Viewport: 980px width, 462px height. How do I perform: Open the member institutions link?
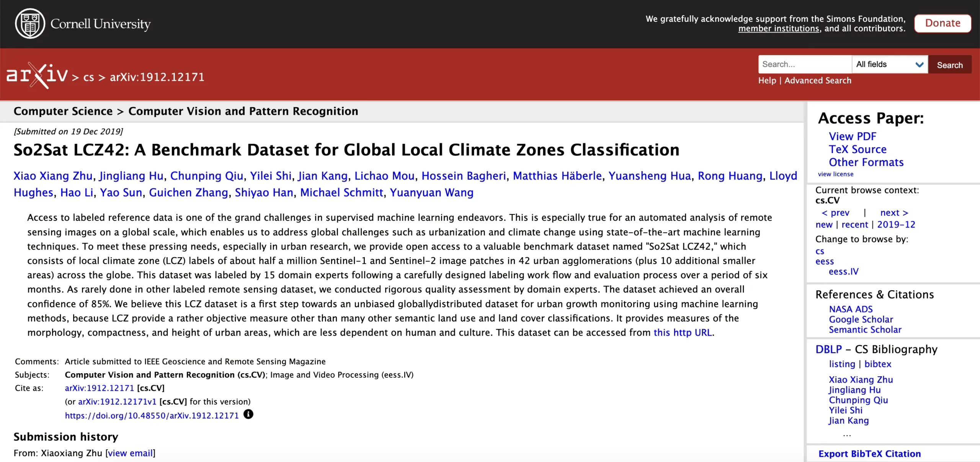tap(779, 29)
